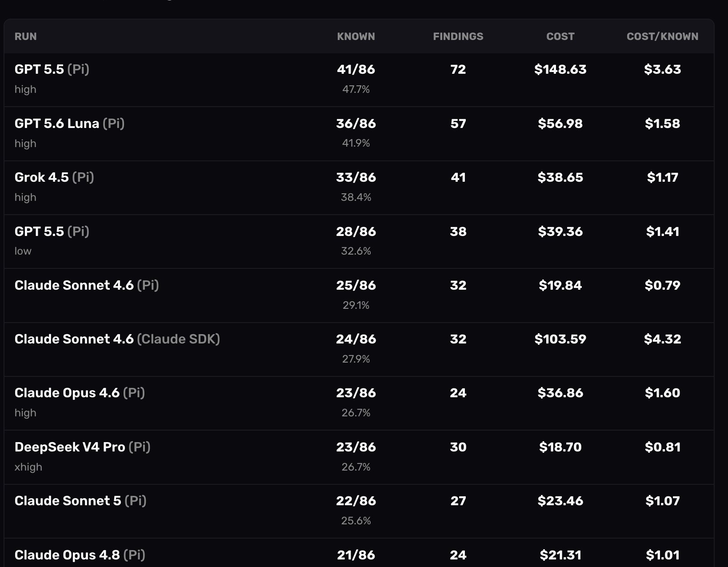Image resolution: width=728 pixels, height=567 pixels.
Task: Sort table by COST column header
Action: (560, 36)
